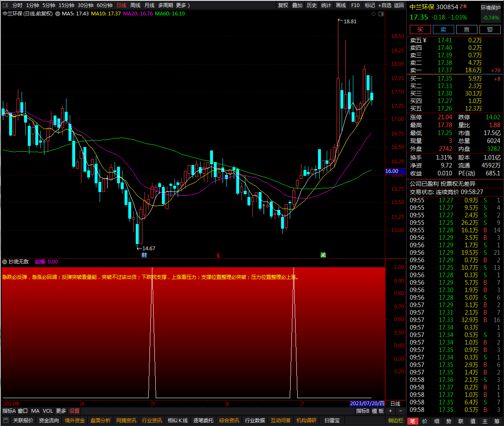Expand 更多 indicators in bottom bar
This screenshot has height=426, width=504.
61,411
